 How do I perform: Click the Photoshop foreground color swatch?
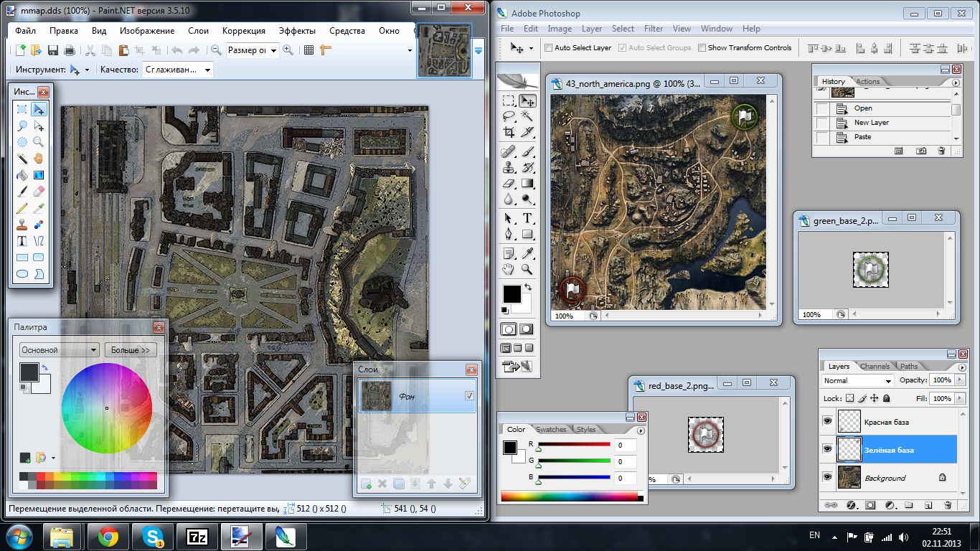[512, 293]
